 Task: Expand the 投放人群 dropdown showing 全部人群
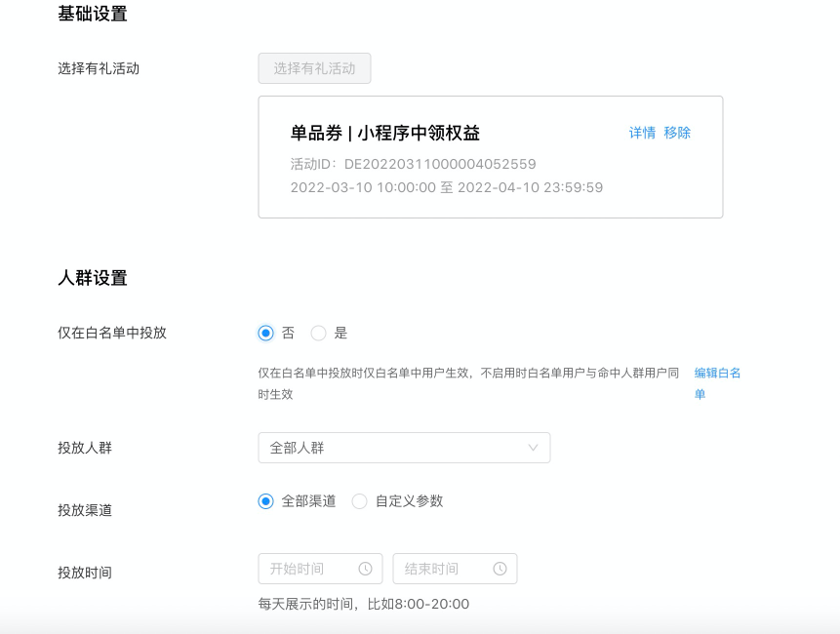404,448
